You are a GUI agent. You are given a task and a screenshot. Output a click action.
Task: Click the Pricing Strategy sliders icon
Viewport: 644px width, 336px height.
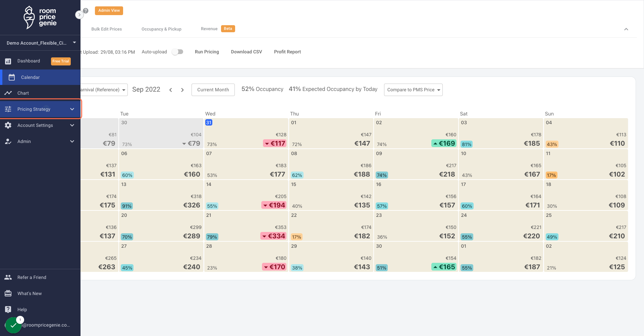click(8, 109)
